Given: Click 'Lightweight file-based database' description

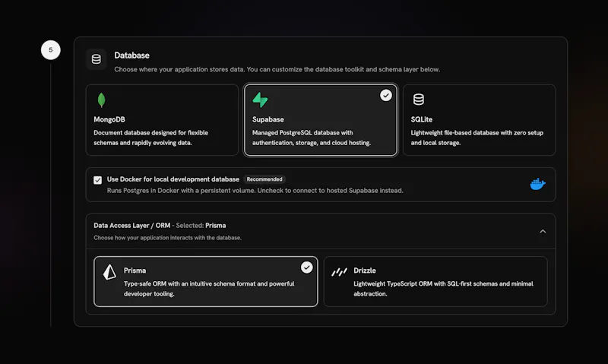Looking at the screenshot, I should coord(477,138).
